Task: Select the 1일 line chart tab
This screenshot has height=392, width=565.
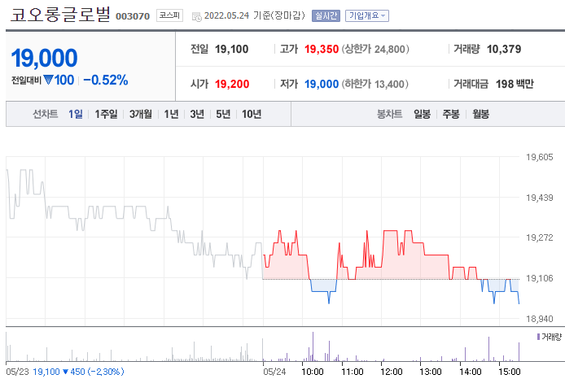Action: point(76,114)
